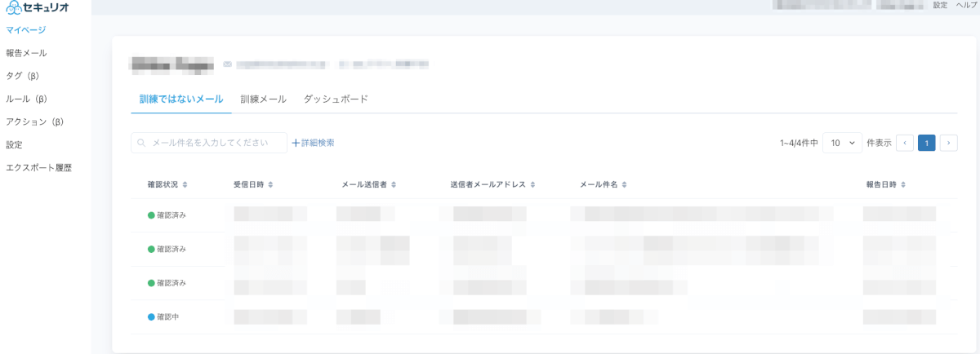The height and width of the screenshot is (354, 980).
Task: Switch to 訓練ではないメール tab
Action: click(x=181, y=99)
